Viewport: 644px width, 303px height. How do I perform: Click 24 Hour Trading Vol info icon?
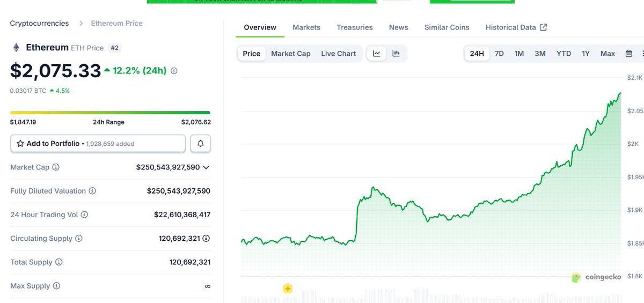pyautogui.click(x=84, y=215)
